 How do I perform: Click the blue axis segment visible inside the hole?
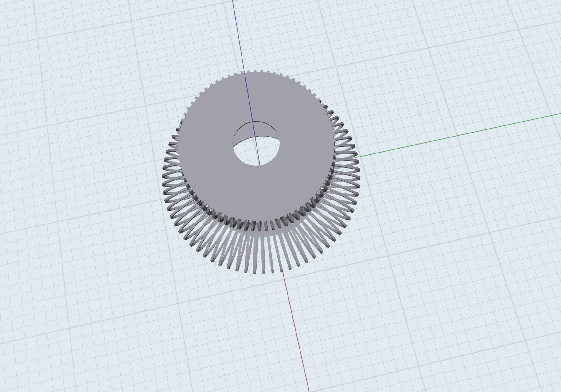pos(257,152)
